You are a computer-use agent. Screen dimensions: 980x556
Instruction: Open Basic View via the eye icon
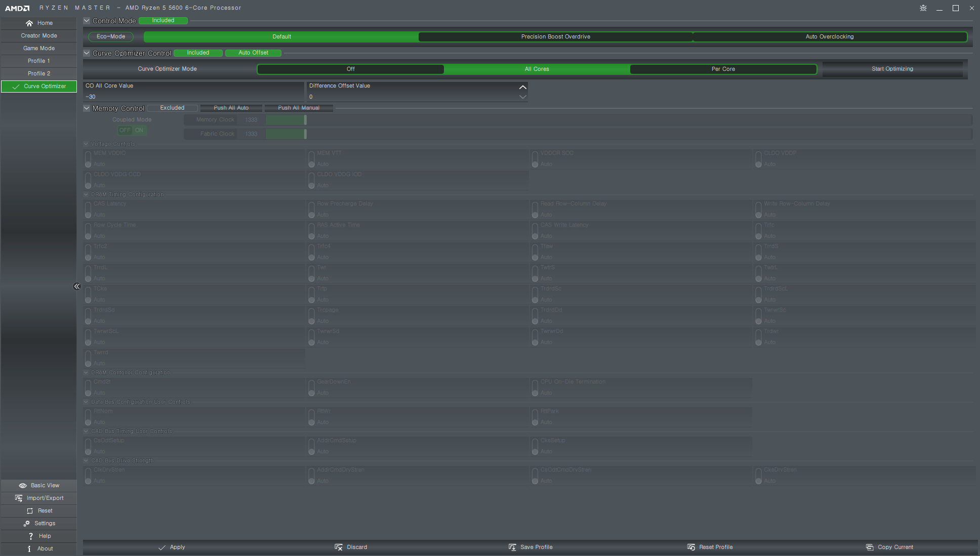(x=23, y=486)
